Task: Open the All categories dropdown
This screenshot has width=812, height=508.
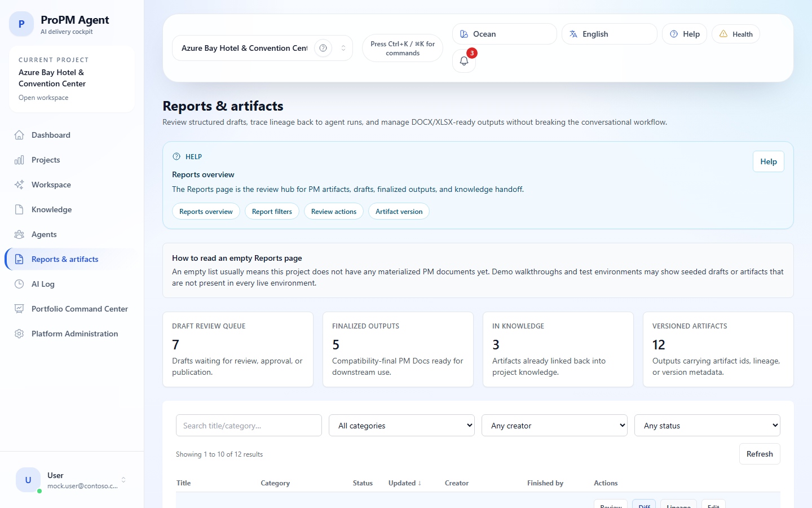Action: pyautogui.click(x=401, y=426)
